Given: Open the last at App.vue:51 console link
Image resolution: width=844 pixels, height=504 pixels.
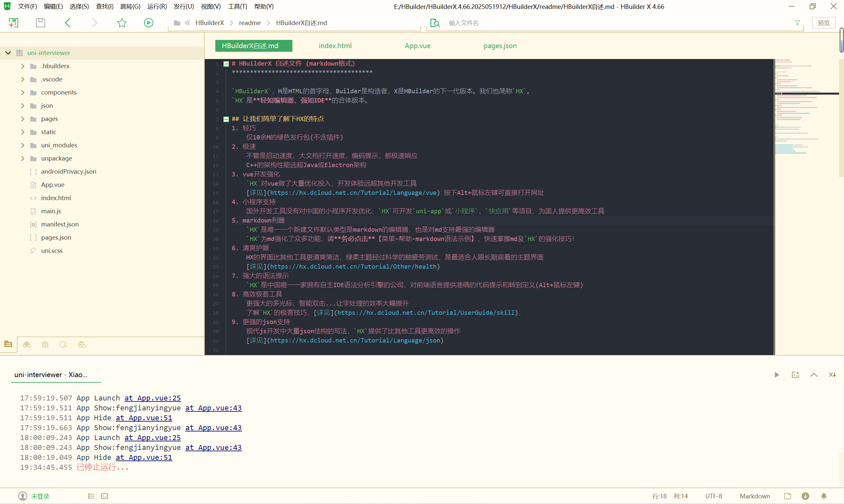Looking at the screenshot, I should pyautogui.click(x=144, y=458).
